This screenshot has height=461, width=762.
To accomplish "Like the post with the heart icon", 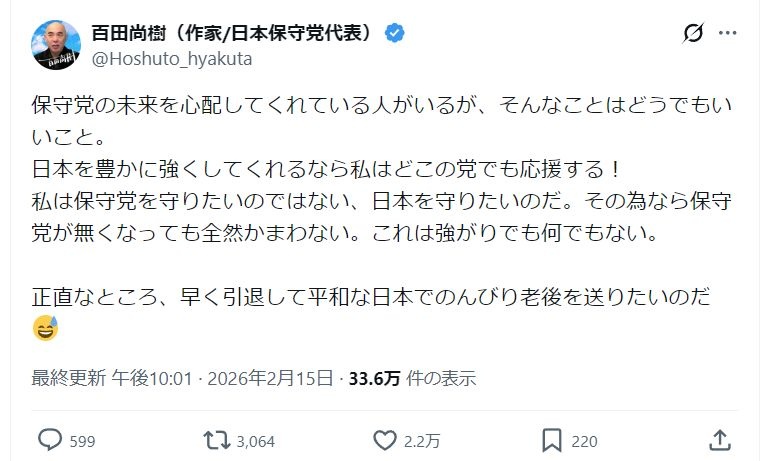I will pos(385,440).
